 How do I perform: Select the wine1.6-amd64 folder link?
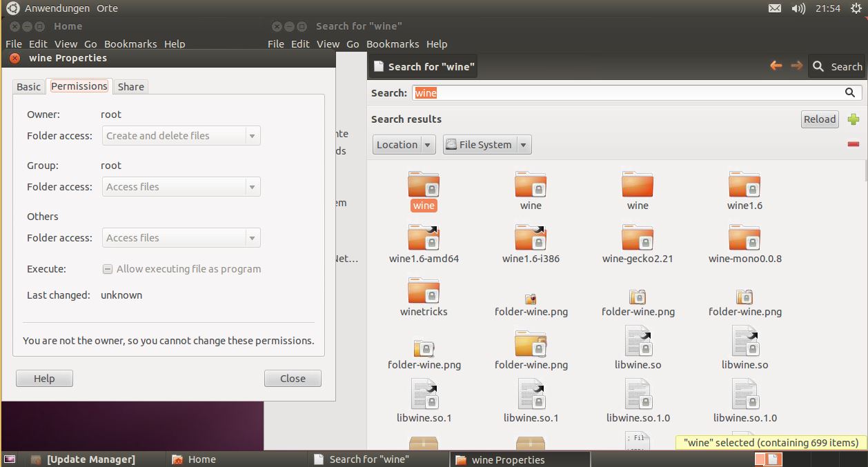coord(424,244)
